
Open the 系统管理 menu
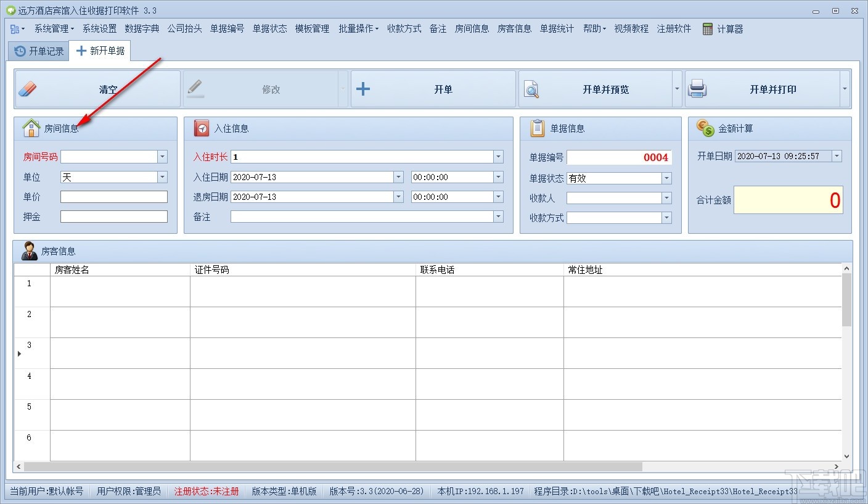(x=54, y=29)
